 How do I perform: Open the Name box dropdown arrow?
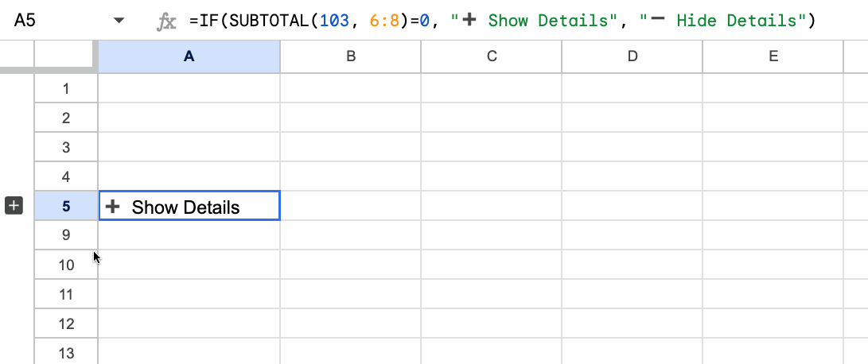click(x=119, y=21)
